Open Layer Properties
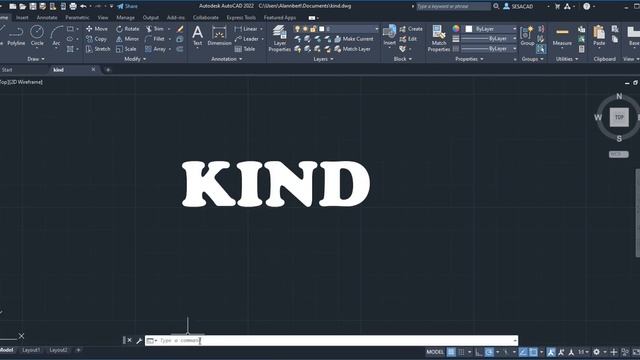This screenshot has height=360, width=640. click(280, 38)
